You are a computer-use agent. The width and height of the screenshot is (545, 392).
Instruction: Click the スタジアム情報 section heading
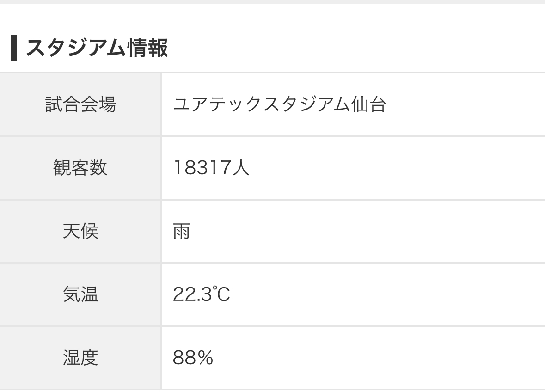(x=97, y=48)
